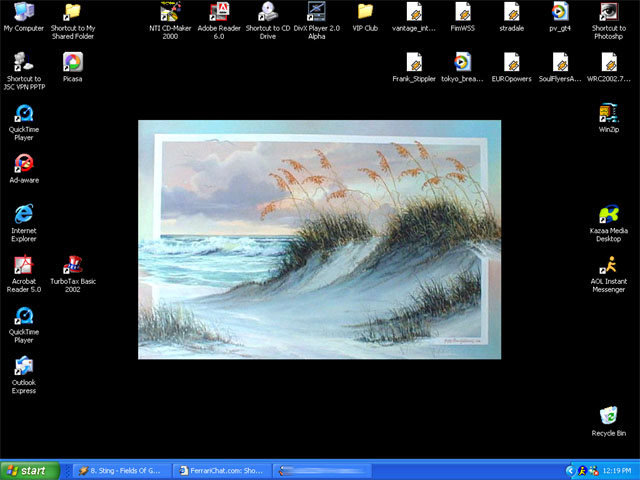The width and height of the screenshot is (640, 480).
Task: Open QuickTime Player shortcut above Ad-aware
Action: [24, 122]
